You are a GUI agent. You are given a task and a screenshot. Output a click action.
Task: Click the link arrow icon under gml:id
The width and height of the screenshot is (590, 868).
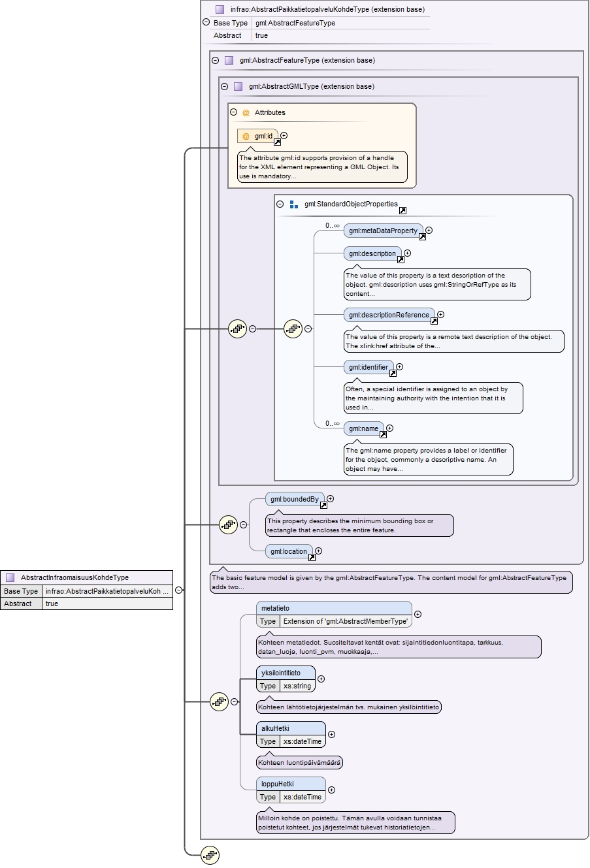pos(277,142)
